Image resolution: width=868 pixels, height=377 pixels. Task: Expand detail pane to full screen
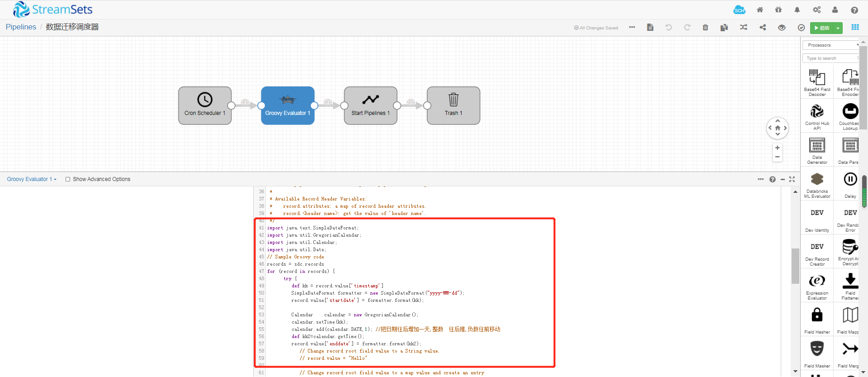pos(792,180)
